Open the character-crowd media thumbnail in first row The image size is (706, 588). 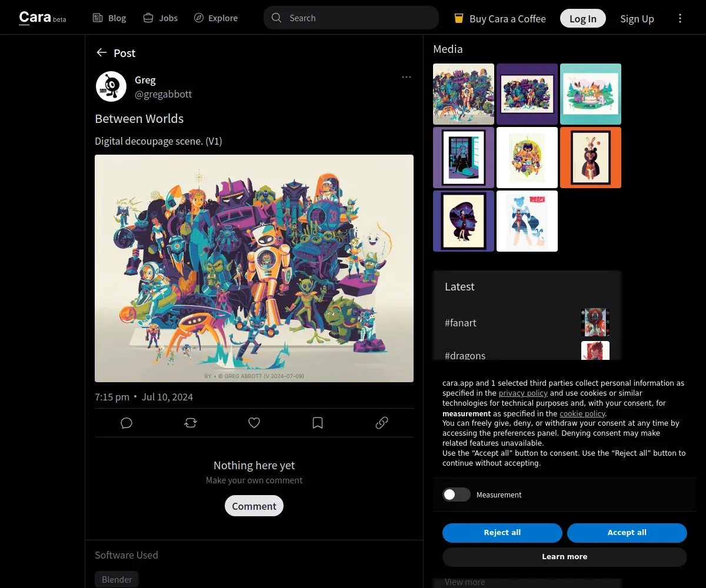(x=464, y=94)
